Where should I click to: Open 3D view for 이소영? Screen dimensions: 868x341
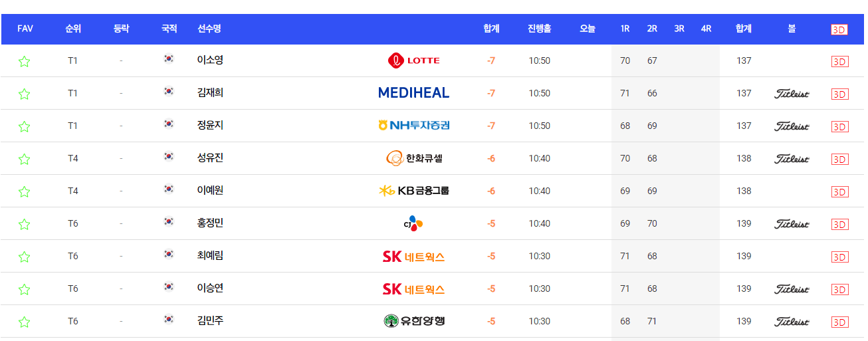(x=840, y=62)
